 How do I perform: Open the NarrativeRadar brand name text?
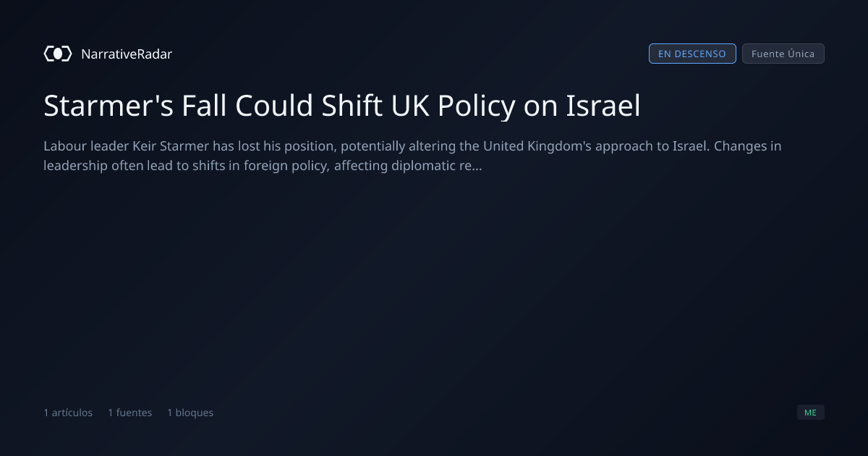click(x=127, y=54)
